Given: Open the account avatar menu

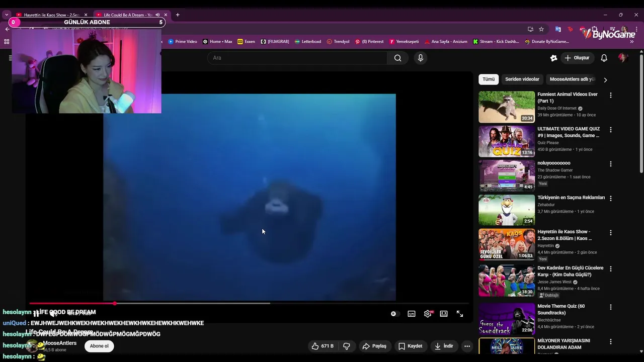Looking at the screenshot, I should coord(623,58).
